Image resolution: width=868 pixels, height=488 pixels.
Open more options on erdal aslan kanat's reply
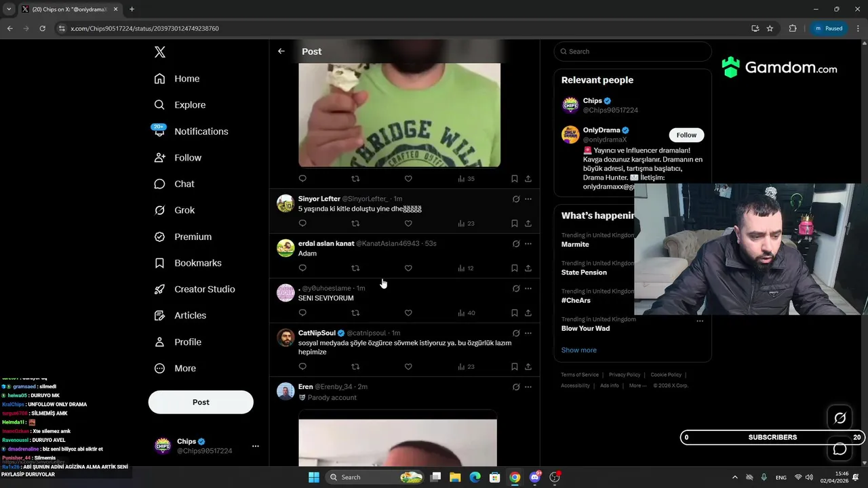[528, 244]
